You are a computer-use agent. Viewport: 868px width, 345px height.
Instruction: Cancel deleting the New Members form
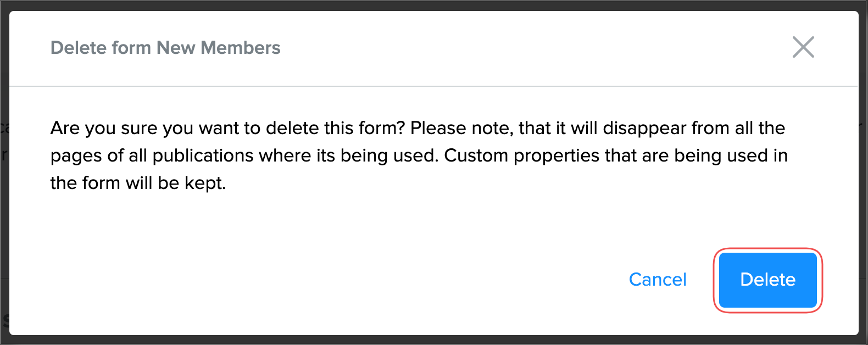(658, 280)
